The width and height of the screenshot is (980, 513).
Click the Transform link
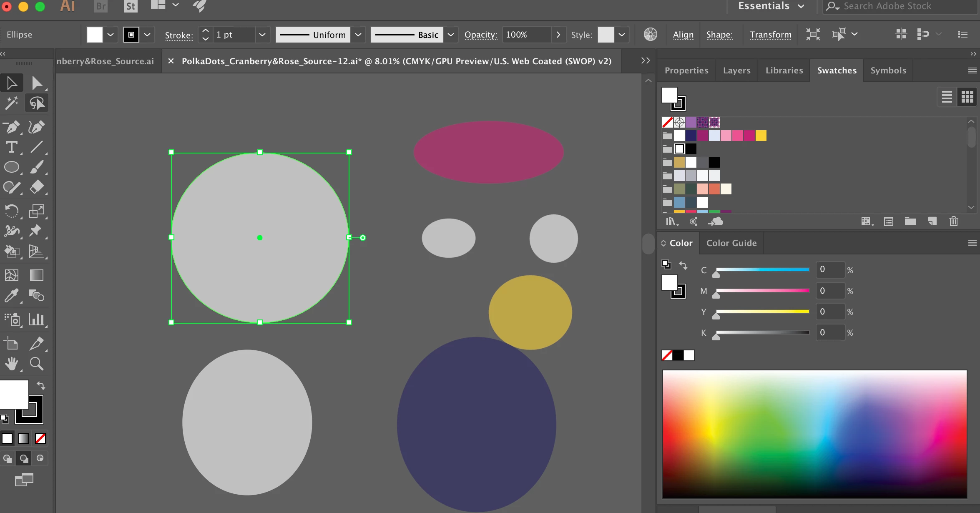770,35
